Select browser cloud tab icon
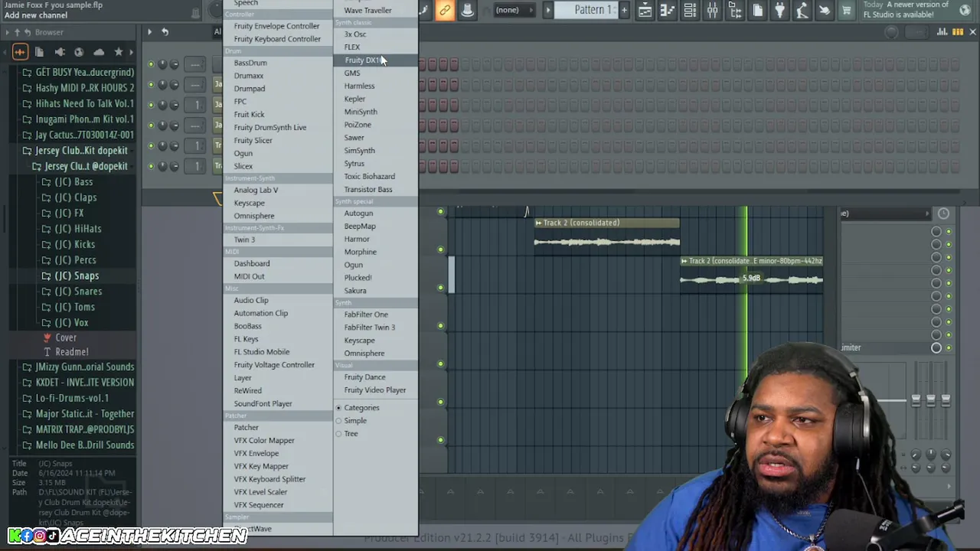Viewport: 980px width, 551px height. (99, 52)
